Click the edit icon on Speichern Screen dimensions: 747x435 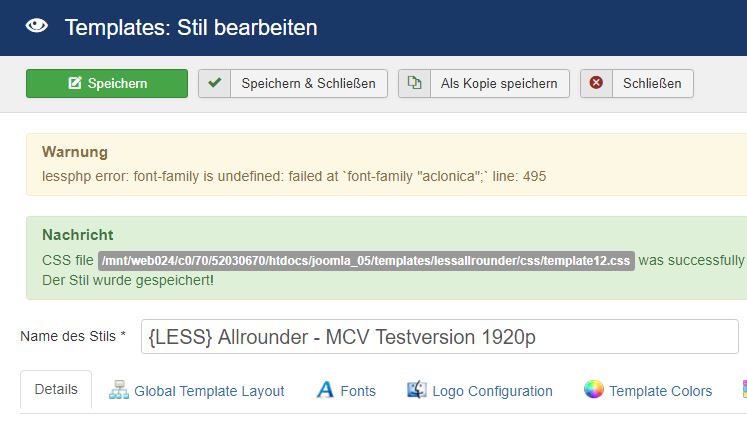tap(75, 83)
